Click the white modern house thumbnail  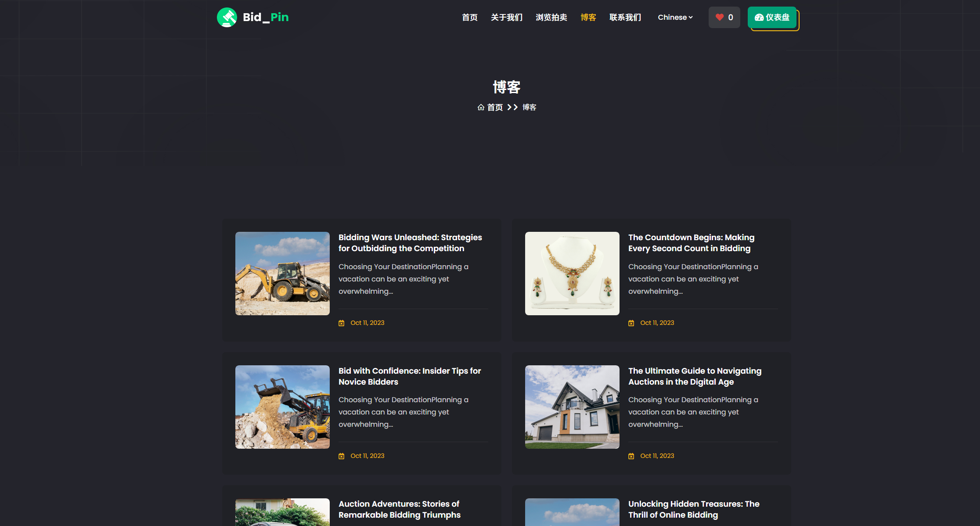tap(572, 407)
